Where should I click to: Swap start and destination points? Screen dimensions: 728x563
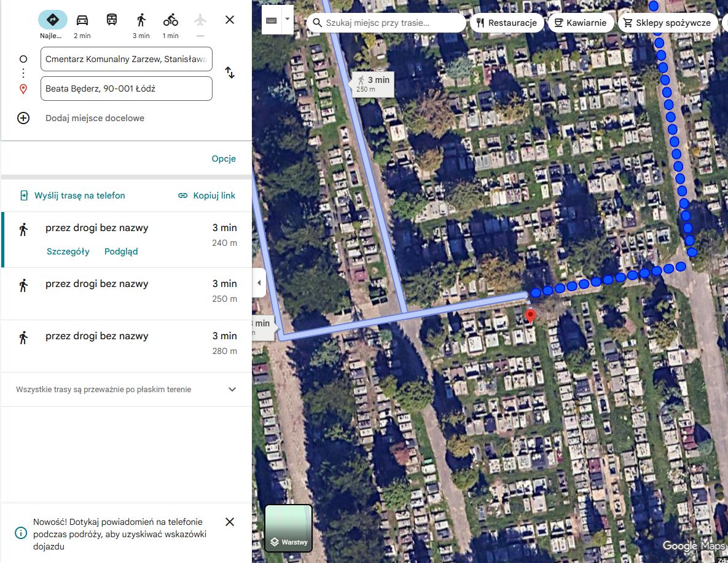(230, 73)
